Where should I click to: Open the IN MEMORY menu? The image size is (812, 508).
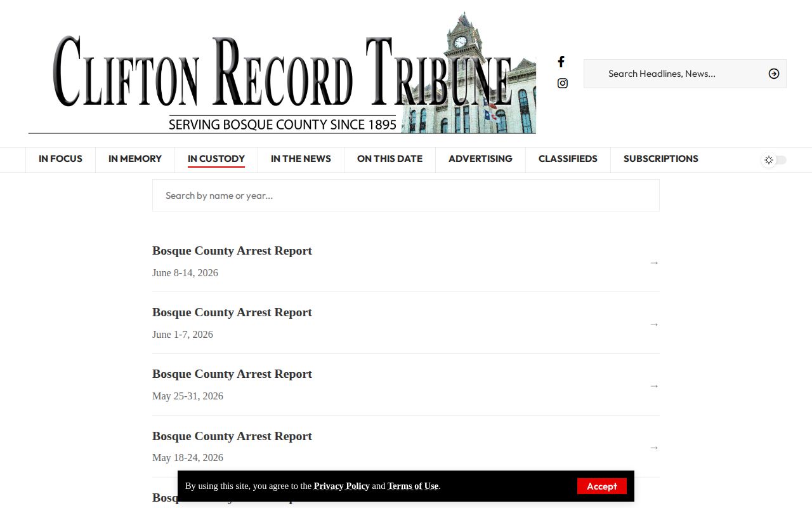click(x=135, y=159)
